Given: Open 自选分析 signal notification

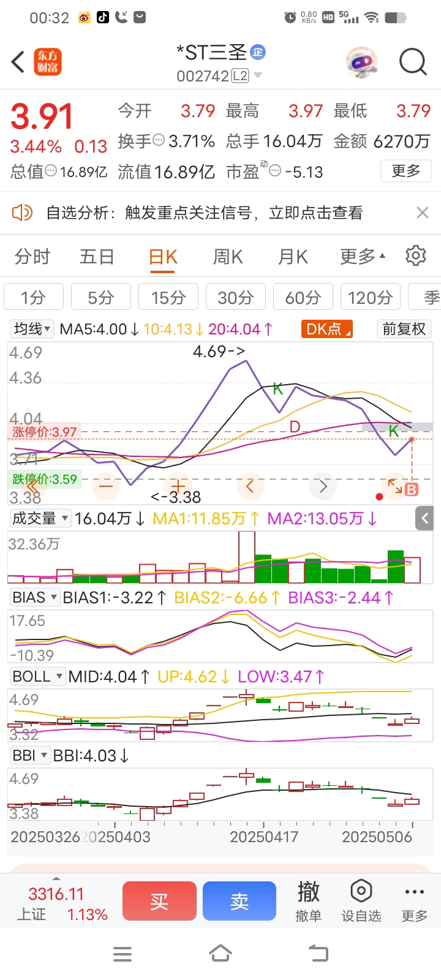Looking at the screenshot, I should [x=205, y=213].
